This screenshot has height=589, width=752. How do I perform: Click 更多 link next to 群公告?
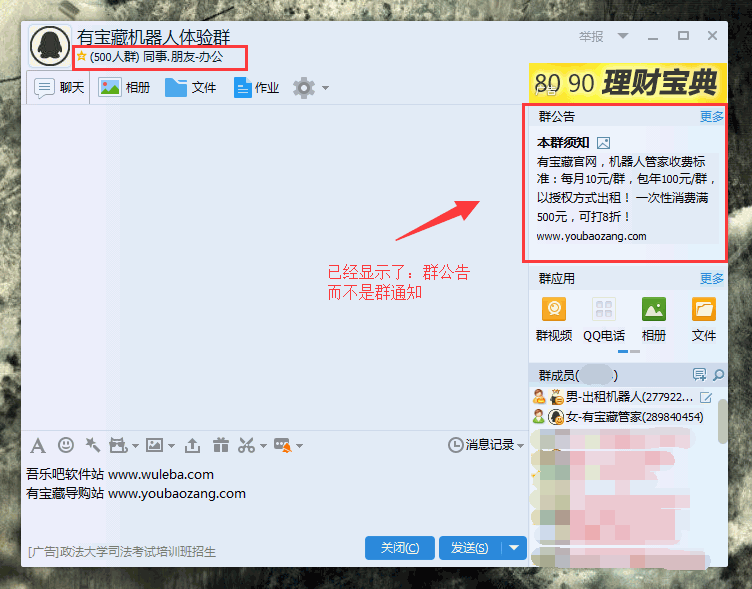(712, 116)
